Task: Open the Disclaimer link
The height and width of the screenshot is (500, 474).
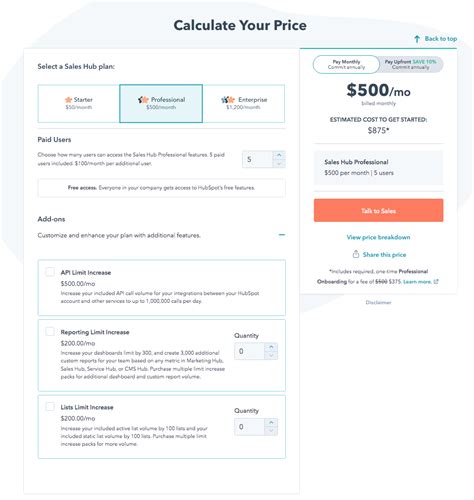Action: click(x=378, y=303)
